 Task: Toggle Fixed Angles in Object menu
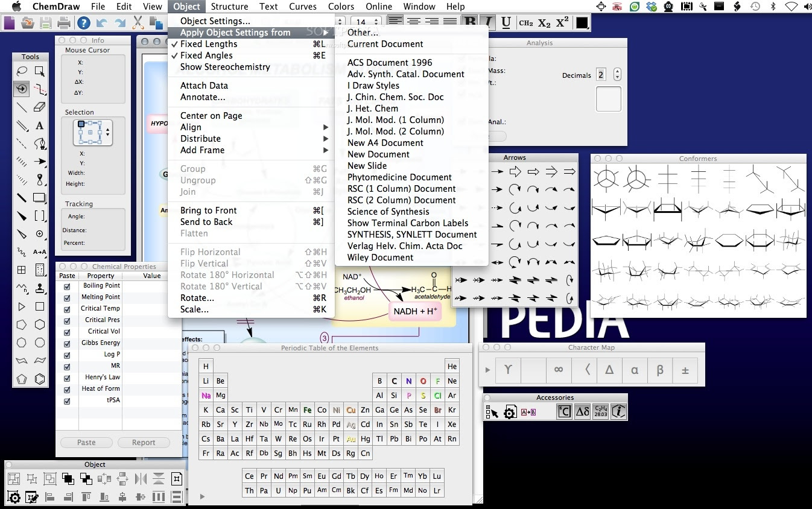(x=251, y=55)
